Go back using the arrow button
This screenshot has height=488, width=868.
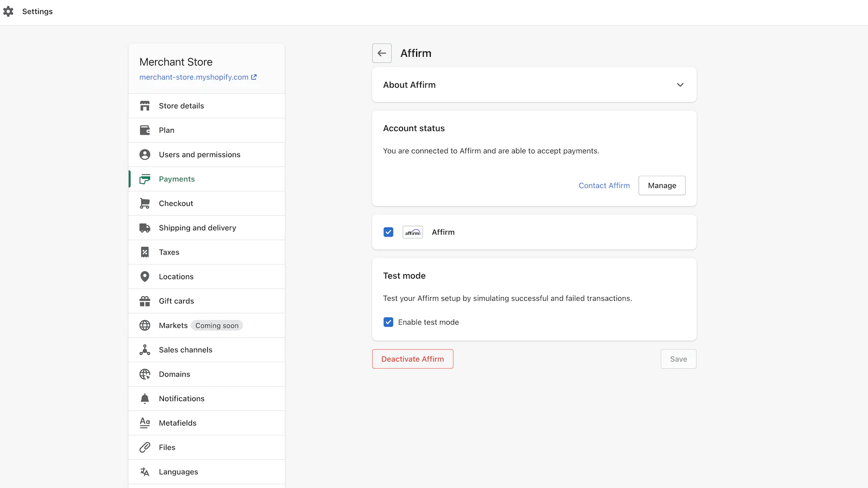pyautogui.click(x=382, y=53)
